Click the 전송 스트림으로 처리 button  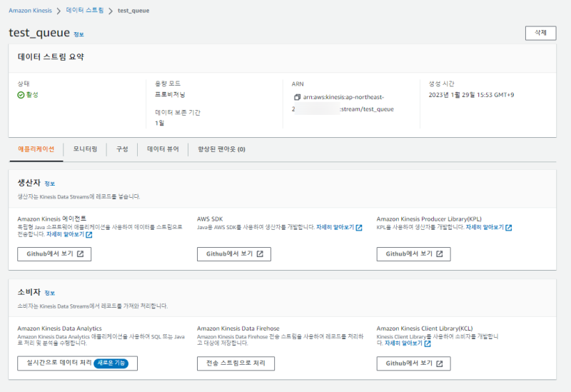coord(234,363)
